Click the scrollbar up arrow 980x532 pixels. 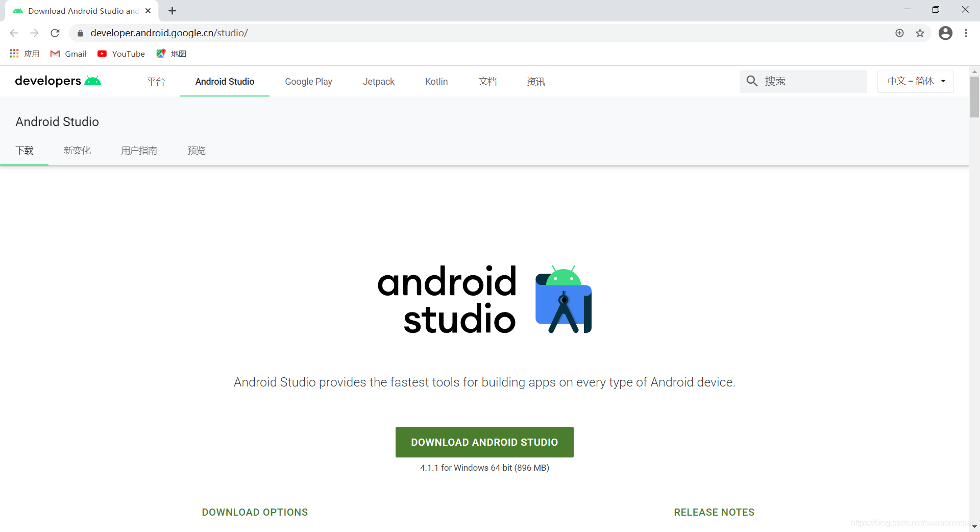pyautogui.click(x=974, y=71)
